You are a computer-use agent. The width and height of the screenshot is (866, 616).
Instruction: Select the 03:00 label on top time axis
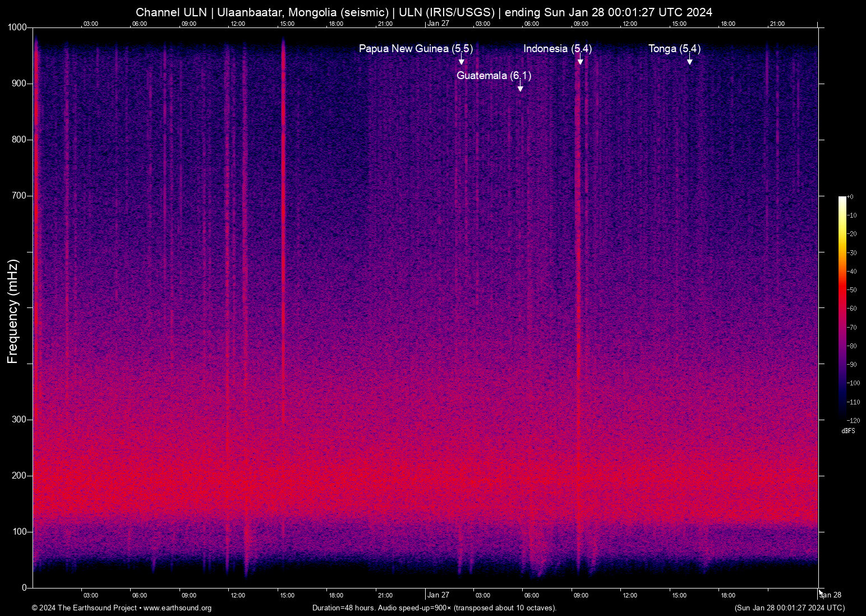point(90,24)
